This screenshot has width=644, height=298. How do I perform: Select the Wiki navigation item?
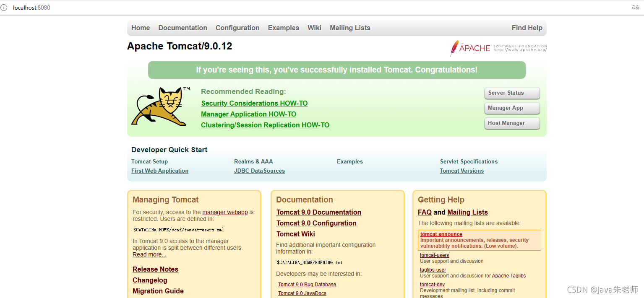click(x=314, y=28)
